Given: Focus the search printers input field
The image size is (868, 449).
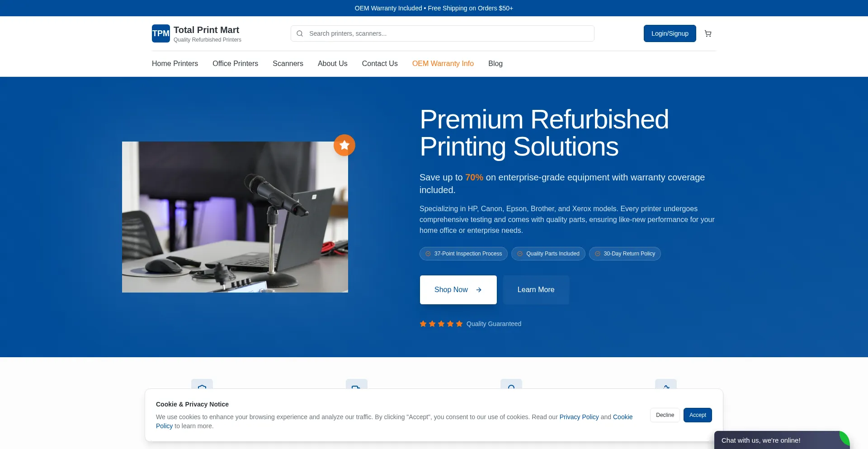Looking at the screenshot, I should point(443,33).
